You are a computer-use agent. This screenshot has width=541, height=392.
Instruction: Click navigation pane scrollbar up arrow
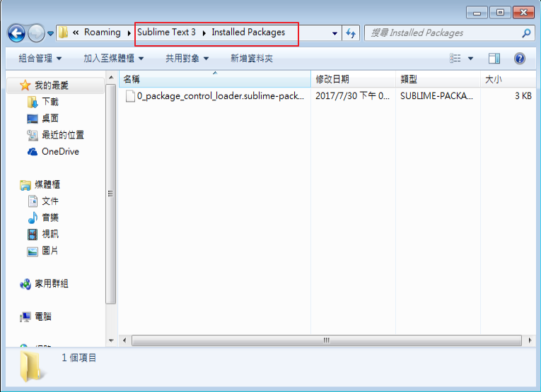(x=111, y=78)
